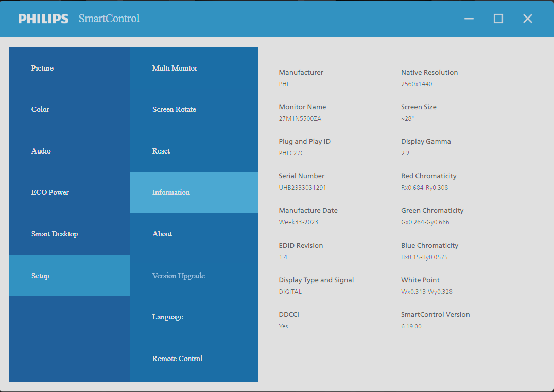This screenshot has width=554, height=392.
Task: Click the PHILIPS logo
Action: click(x=43, y=19)
